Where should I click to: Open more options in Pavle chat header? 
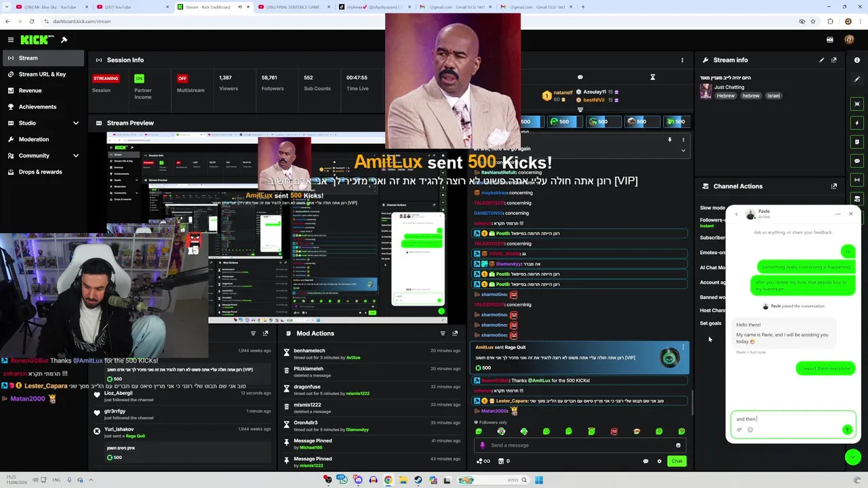pos(838,213)
